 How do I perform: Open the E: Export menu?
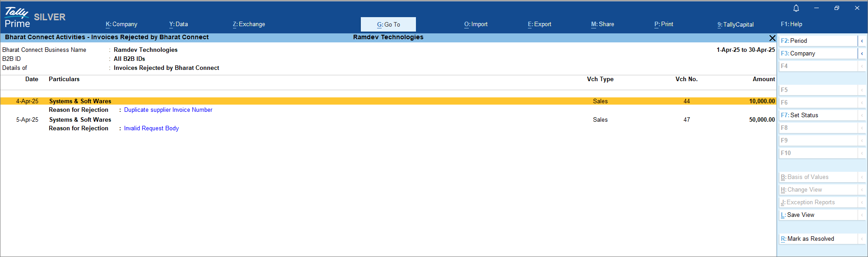540,24
